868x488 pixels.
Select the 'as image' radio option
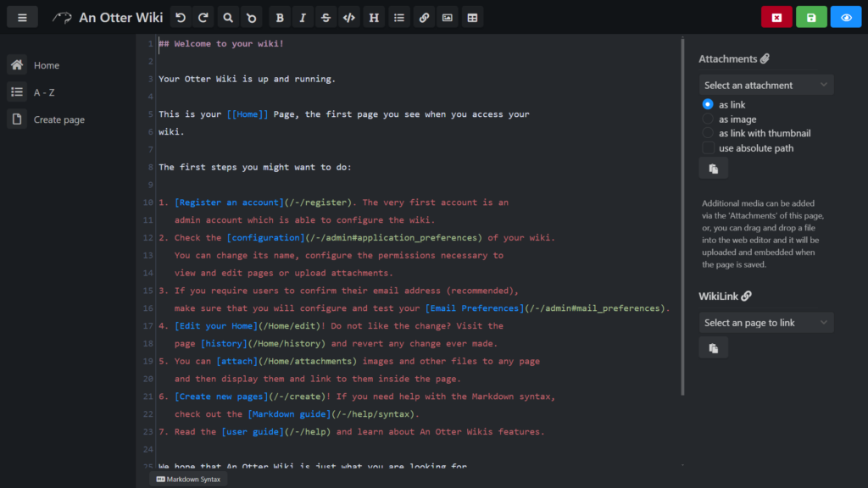pos(708,119)
